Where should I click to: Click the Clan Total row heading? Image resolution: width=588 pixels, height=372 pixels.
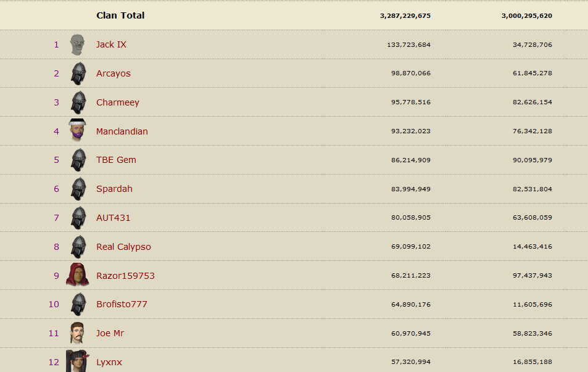pos(120,15)
